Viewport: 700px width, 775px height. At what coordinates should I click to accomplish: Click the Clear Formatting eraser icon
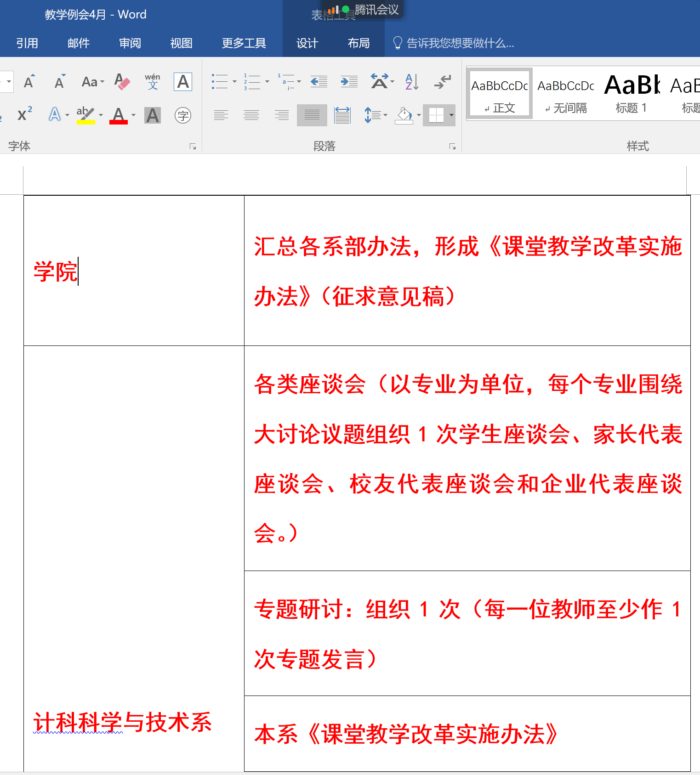[122, 82]
